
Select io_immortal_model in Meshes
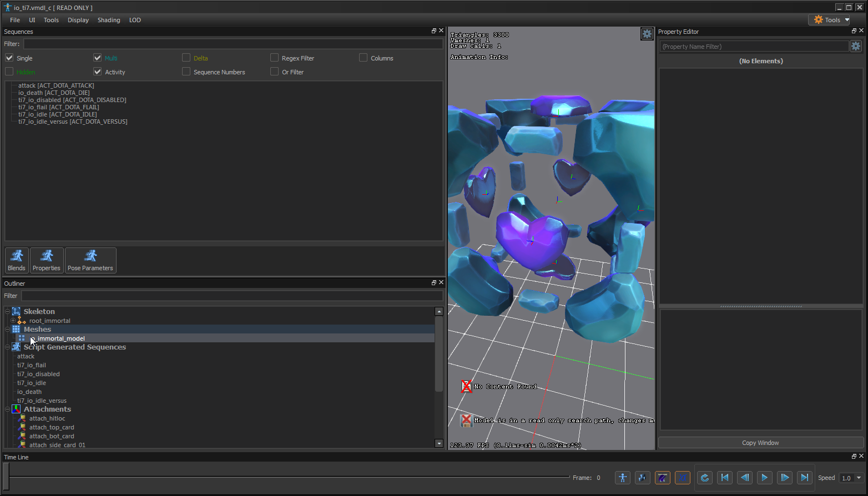(x=57, y=338)
